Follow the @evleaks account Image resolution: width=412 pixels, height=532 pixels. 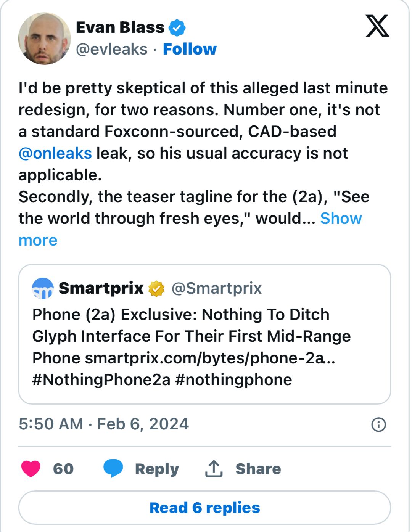pyautogui.click(x=190, y=49)
